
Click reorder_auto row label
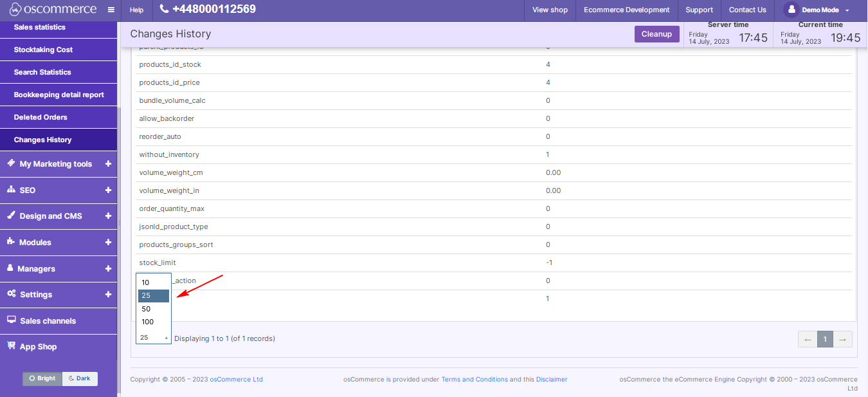coord(161,136)
